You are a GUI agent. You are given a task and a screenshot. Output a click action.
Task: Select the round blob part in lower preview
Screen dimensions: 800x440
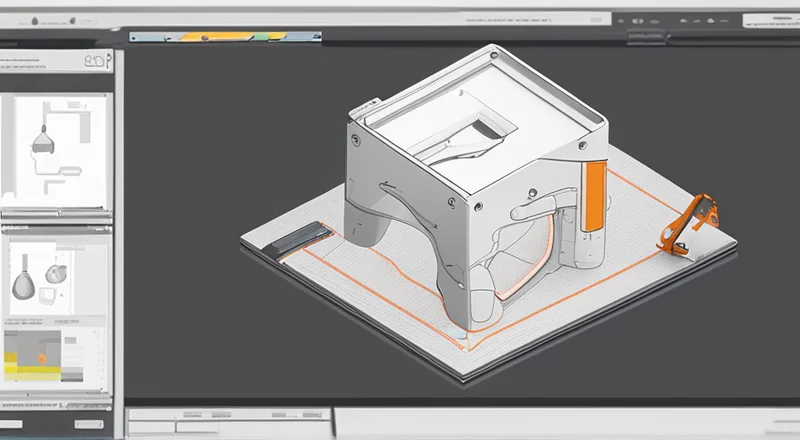(56, 272)
